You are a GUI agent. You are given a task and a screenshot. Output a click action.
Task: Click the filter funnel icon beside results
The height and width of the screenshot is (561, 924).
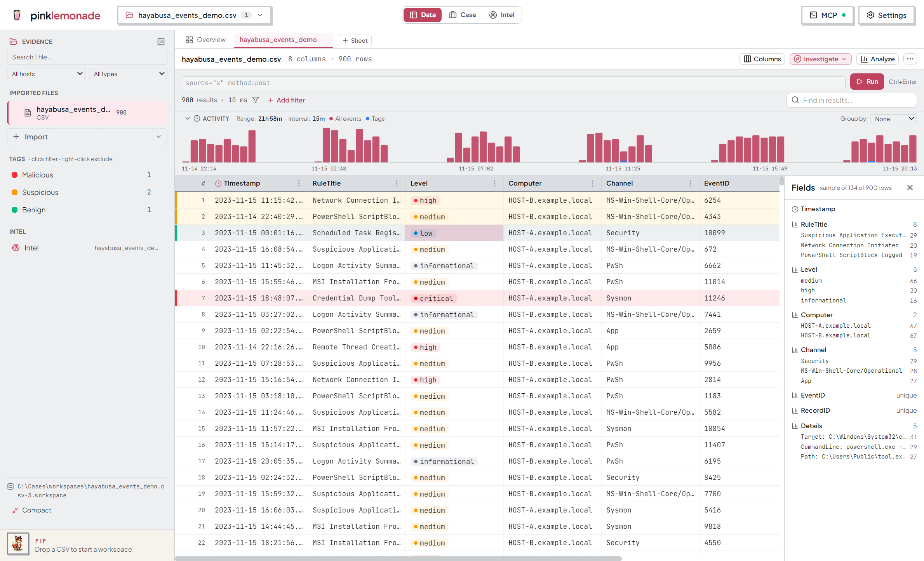tap(256, 100)
